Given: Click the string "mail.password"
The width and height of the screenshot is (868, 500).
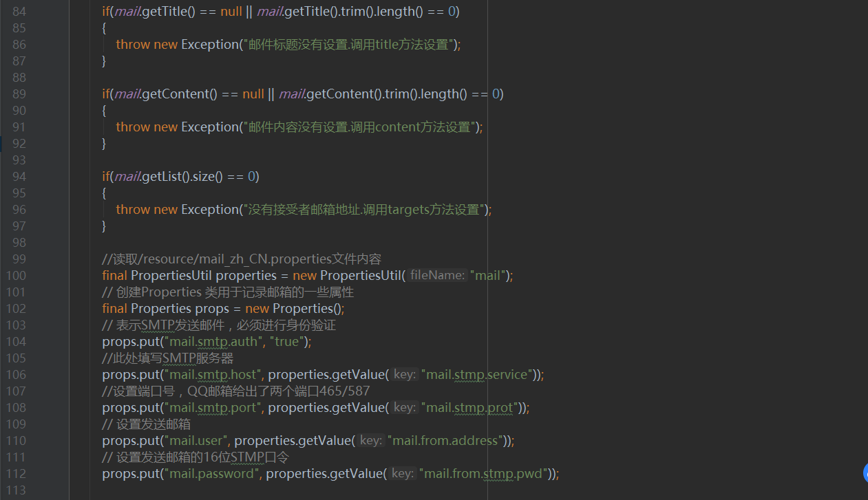Looking at the screenshot, I should pyautogui.click(x=211, y=473).
